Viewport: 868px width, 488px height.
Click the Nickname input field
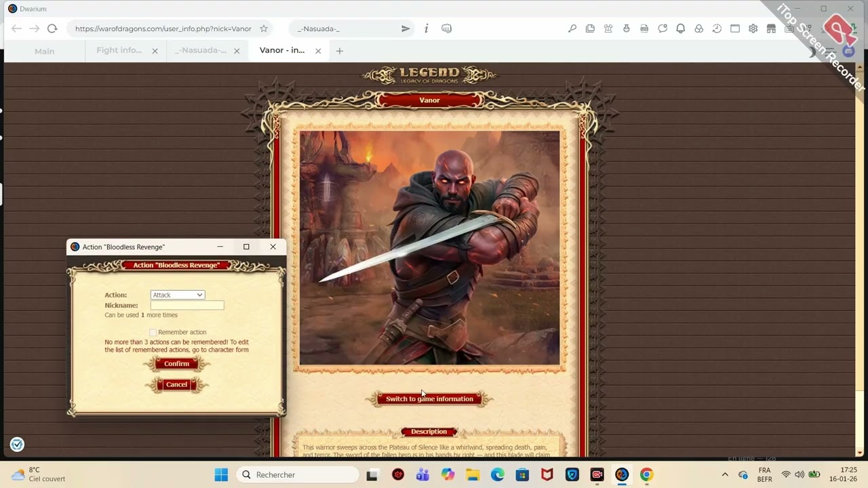click(x=187, y=305)
